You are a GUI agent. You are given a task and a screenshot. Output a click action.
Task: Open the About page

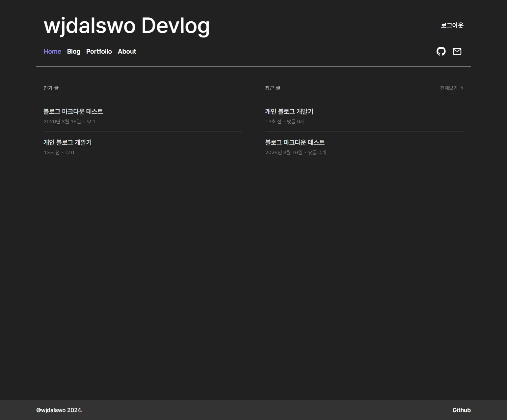tap(127, 51)
